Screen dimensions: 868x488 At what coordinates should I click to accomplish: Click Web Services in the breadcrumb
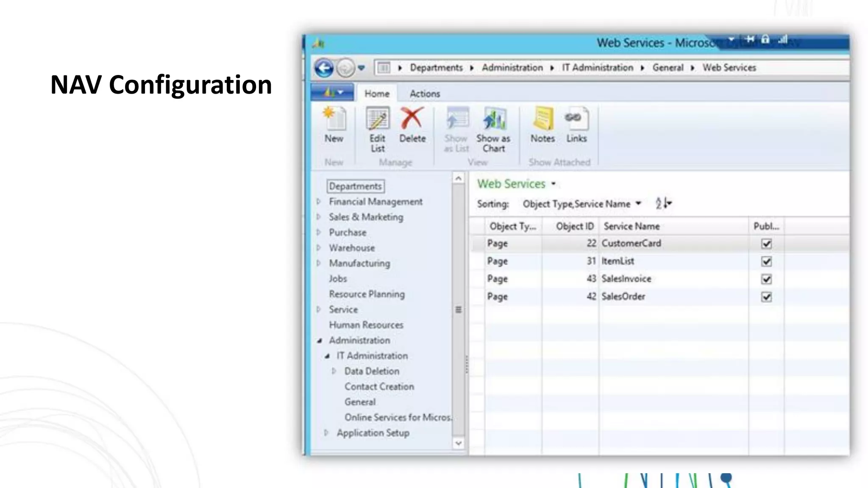729,68
